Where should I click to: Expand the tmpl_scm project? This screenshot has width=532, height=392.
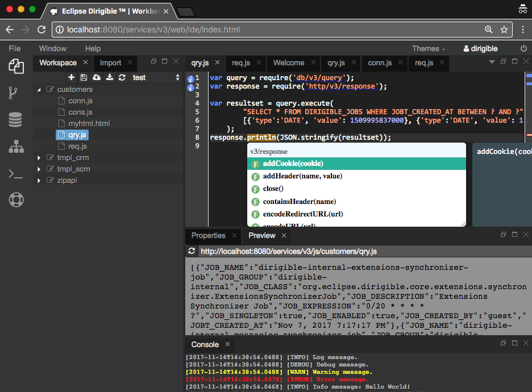[x=39, y=169]
